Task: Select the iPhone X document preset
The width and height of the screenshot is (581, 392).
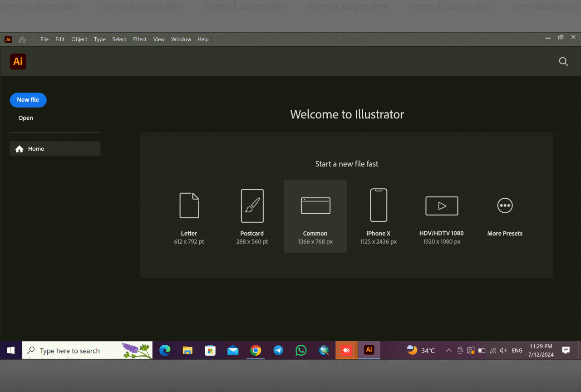Action: tap(378, 216)
